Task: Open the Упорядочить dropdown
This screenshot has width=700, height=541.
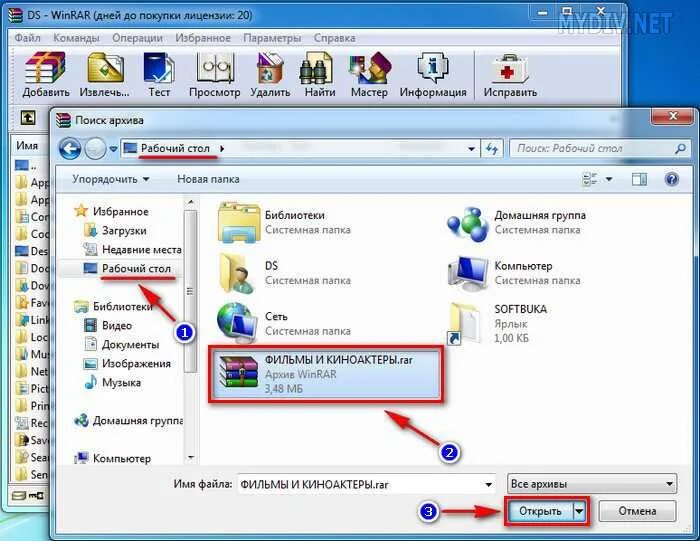Action: pyautogui.click(x=111, y=179)
